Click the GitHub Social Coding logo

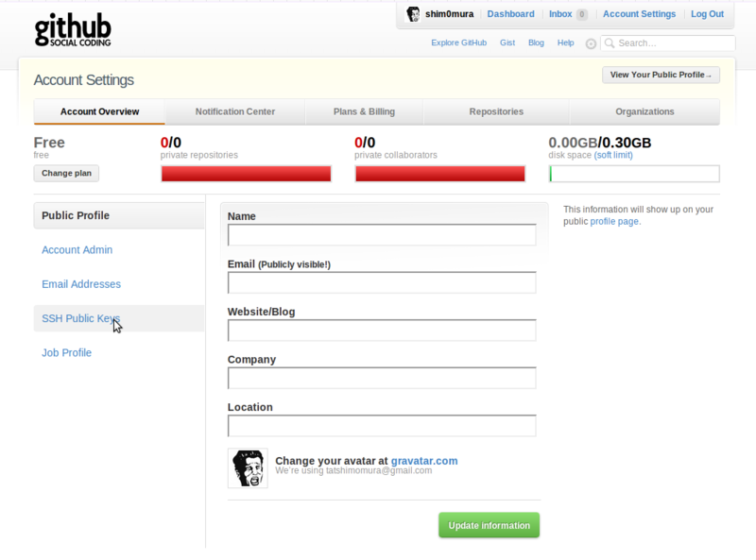tap(73, 30)
